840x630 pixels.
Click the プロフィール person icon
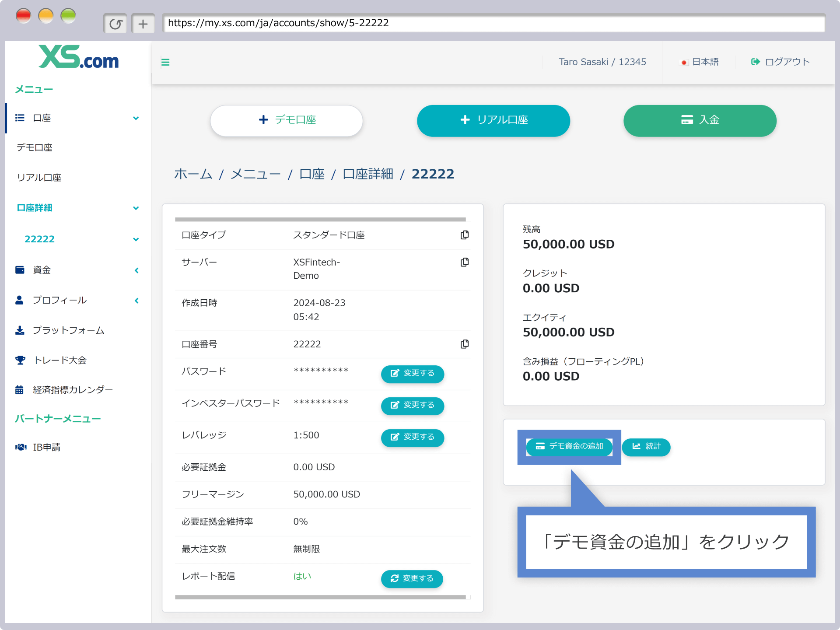[19, 300]
